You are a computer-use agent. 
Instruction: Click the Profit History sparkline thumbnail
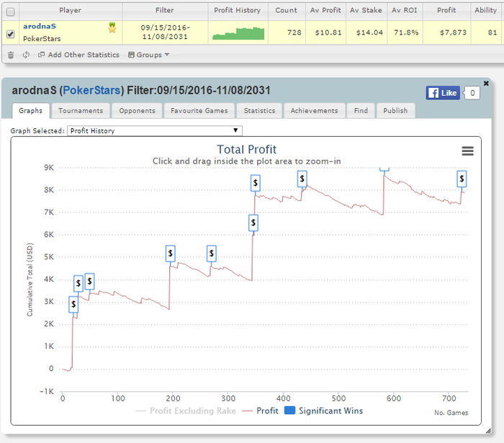click(x=238, y=33)
